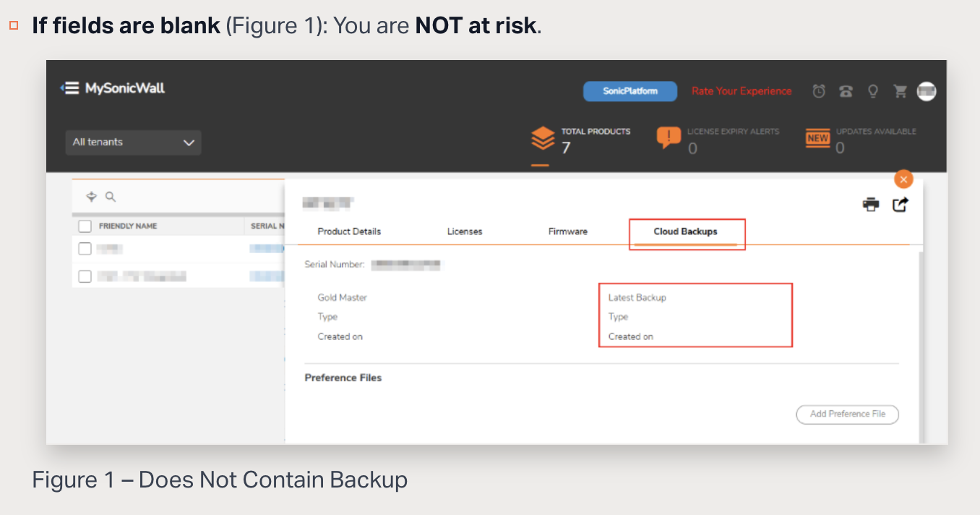Open the MySonicWall hamburger menu icon
The image size is (980, 515).
70,88
